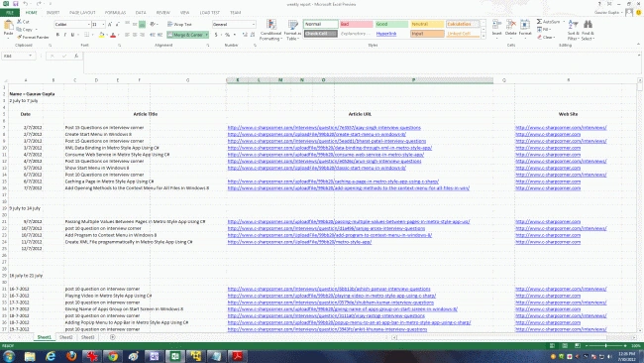Toggle Italic formatting
The width and height of the screenshot is (644, 363).
pyautogui.click(x=64, y=35)
